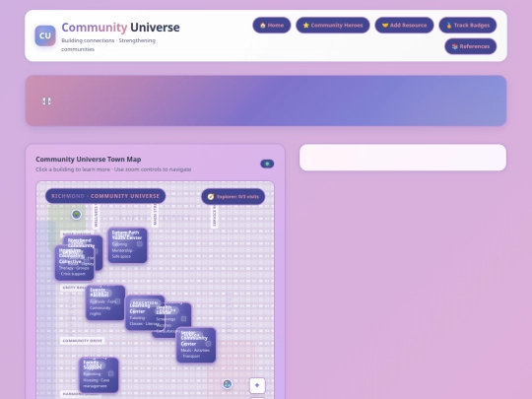Click the CU logo icon
532x399 pixels.
coord(45,35)
